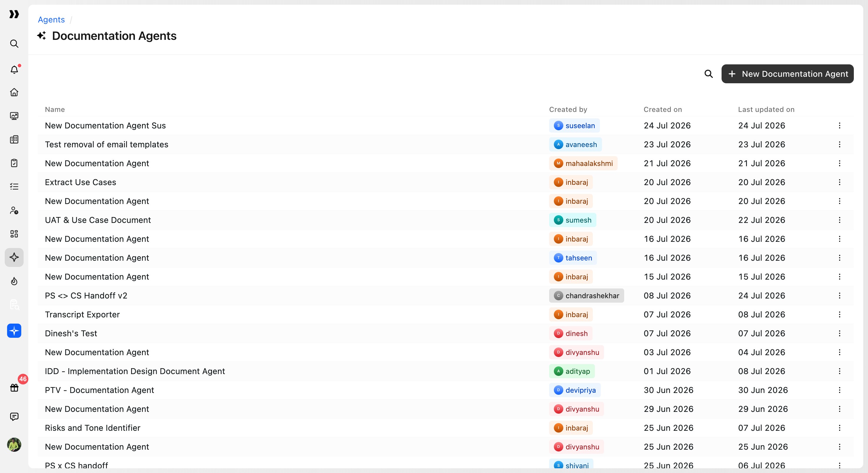Search agents using table magnifier icon
Viewport: 868px width, 473px height.
tap(709, 74)
